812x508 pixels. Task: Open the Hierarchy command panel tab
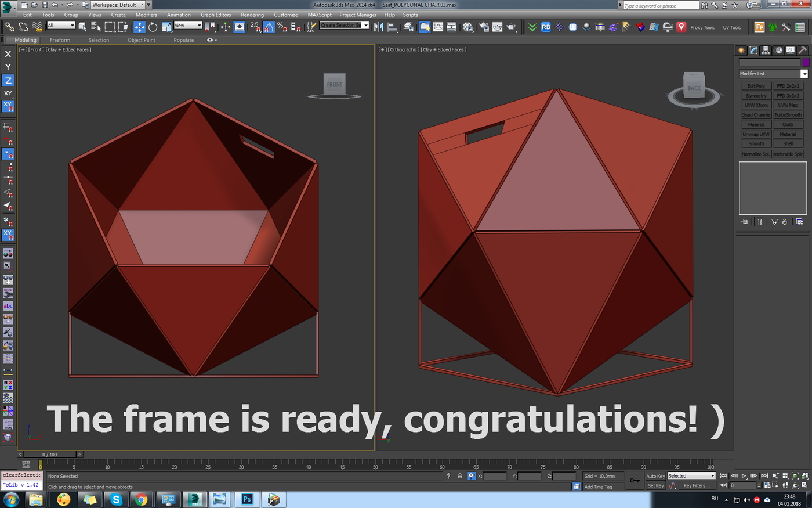[766, 51]
